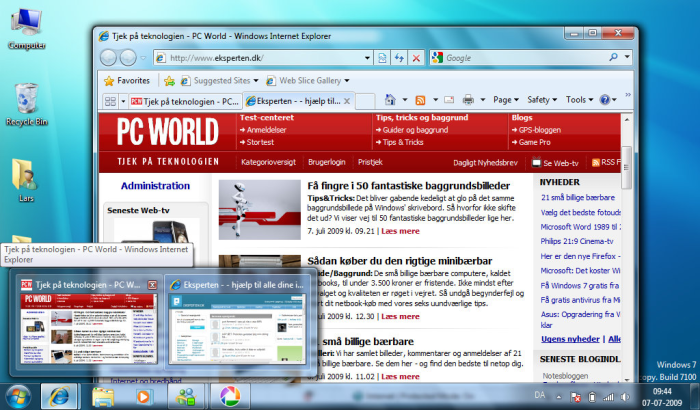Open tab list dropdown arrow
The width and height of the screenshot is (700, 410).
(x=123, y=101)
